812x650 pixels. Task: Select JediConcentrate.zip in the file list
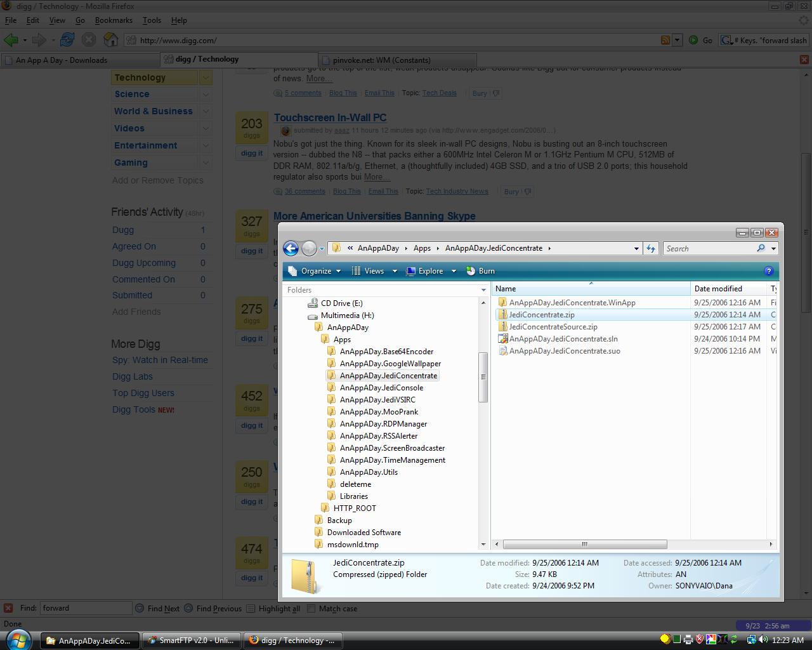(541, 315)
